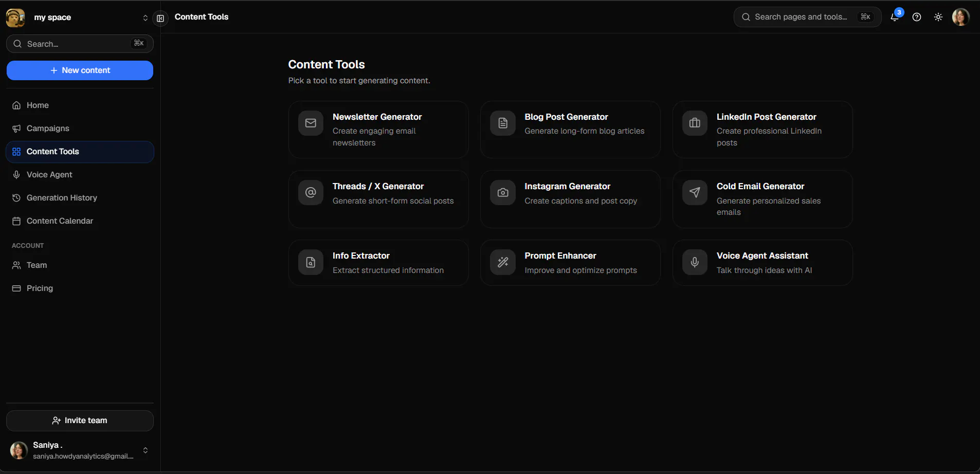Click 'Improve and optimize prompts' description
The image size is (980, 474).
click(580, 270)
